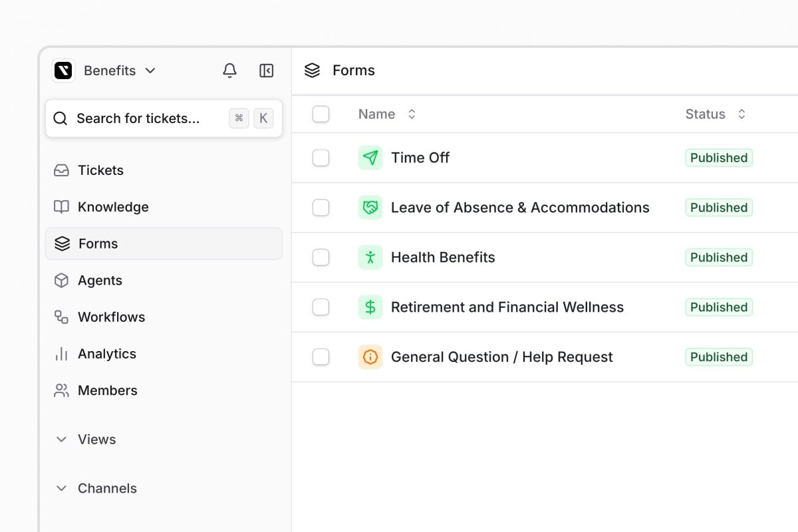Click Published badge for Health Benefits

click(x=719, y=257)
